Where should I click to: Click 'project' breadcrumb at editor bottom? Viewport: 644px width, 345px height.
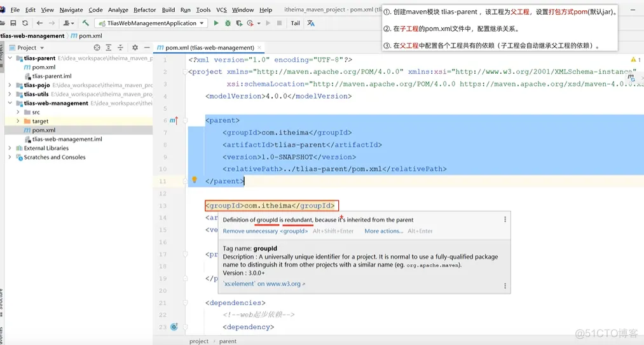click(x=199, y=341)
